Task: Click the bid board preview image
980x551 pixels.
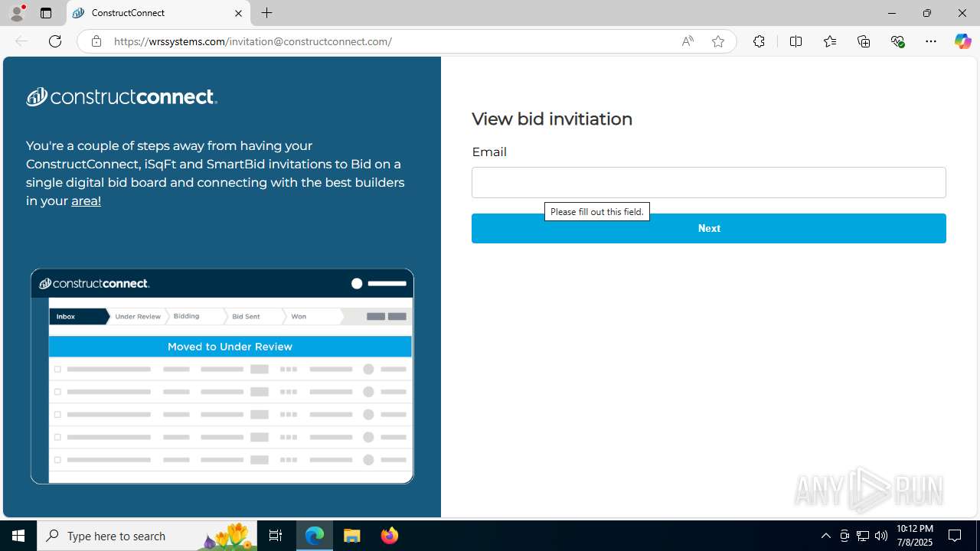Action: tap(222, 376)
